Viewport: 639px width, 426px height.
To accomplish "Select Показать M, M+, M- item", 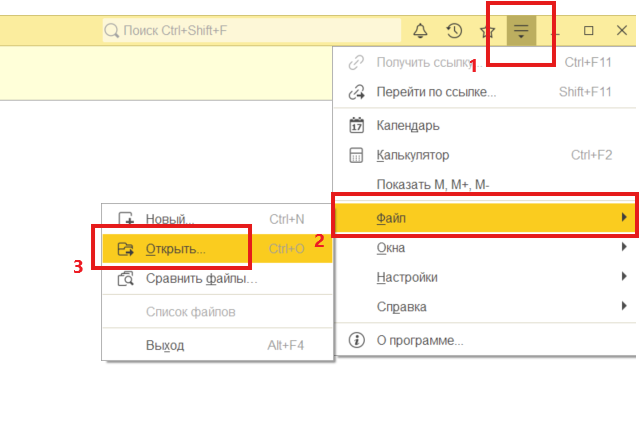I will click(x=433, y=186).
